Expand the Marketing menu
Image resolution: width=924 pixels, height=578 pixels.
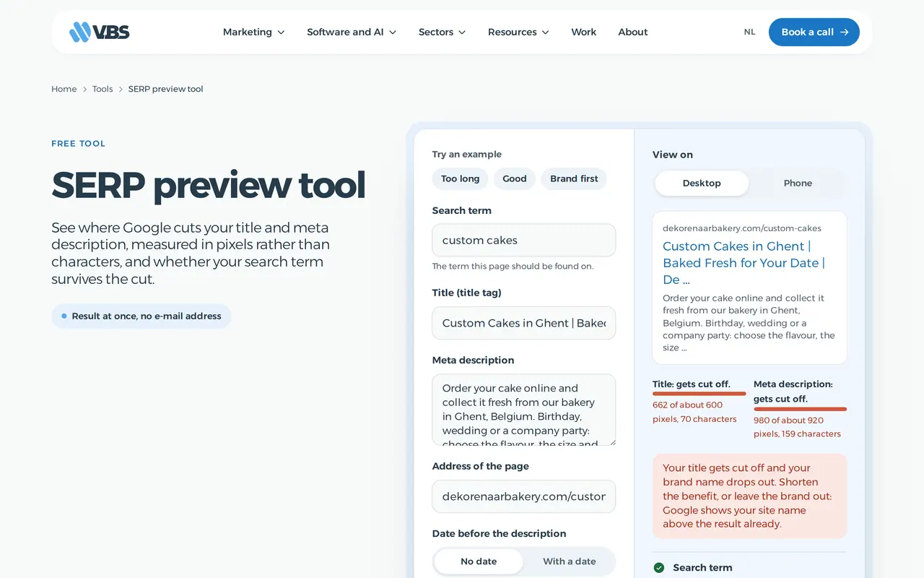click(254, 32)
